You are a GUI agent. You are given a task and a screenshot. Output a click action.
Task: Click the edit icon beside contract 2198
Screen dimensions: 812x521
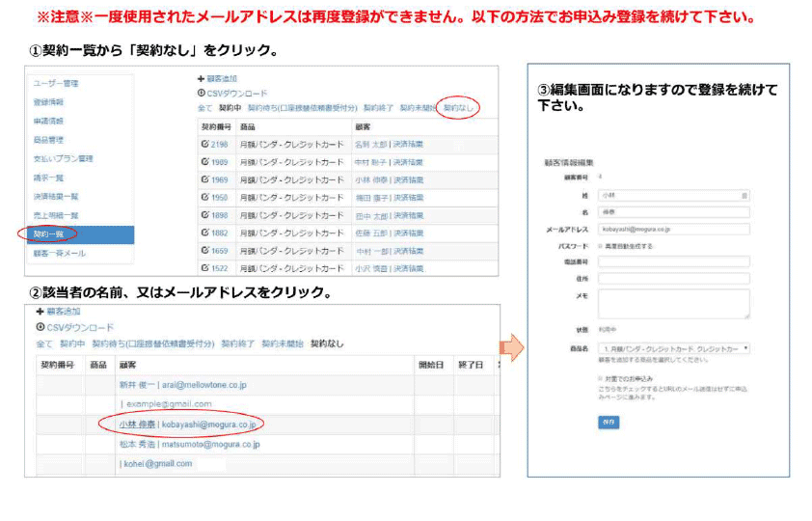204,145
